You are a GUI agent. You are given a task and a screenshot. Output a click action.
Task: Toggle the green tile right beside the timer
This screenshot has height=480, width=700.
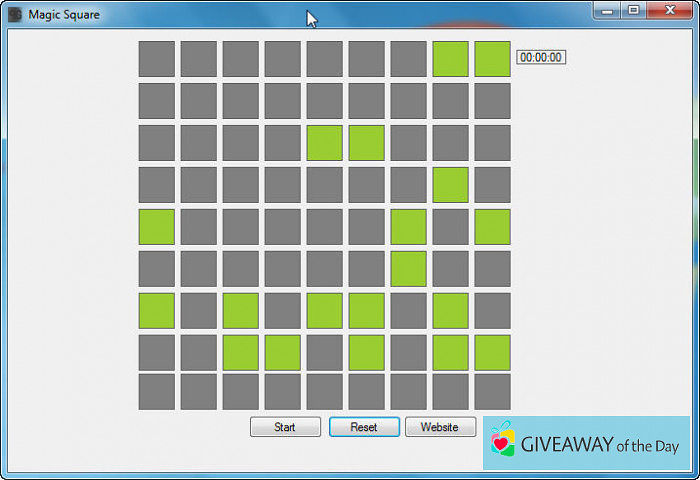pyautogui.click(x=492, y=59)
